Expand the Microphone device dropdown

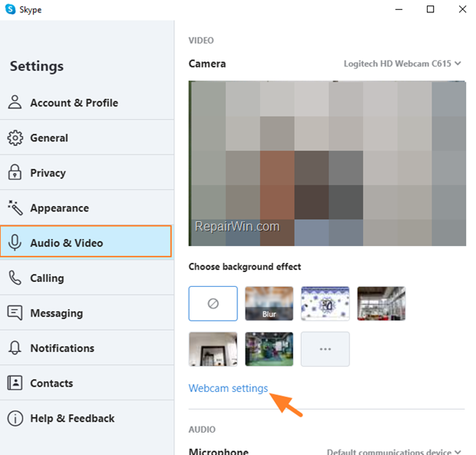coord(394,452)
